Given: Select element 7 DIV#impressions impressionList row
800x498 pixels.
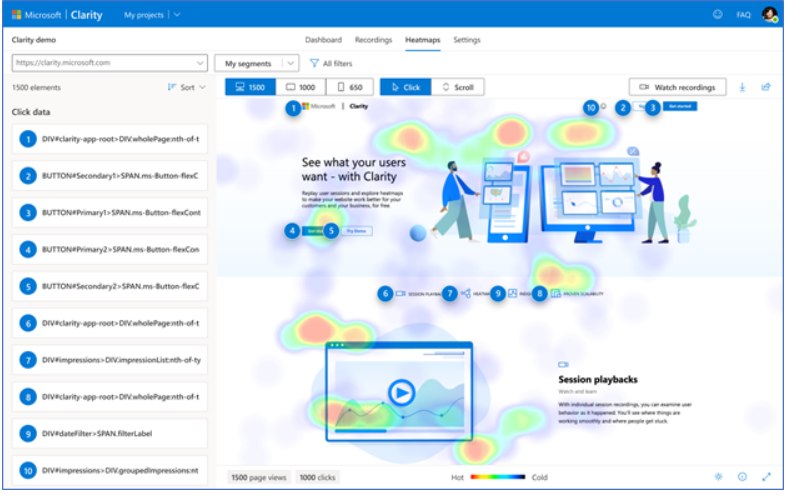Looking at the screenshot, I should 110,360.
